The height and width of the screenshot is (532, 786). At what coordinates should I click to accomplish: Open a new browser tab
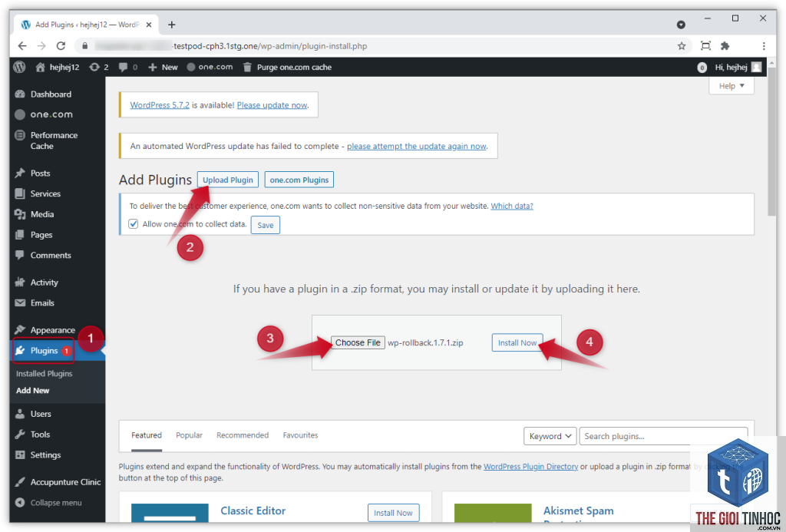point(171,25)
